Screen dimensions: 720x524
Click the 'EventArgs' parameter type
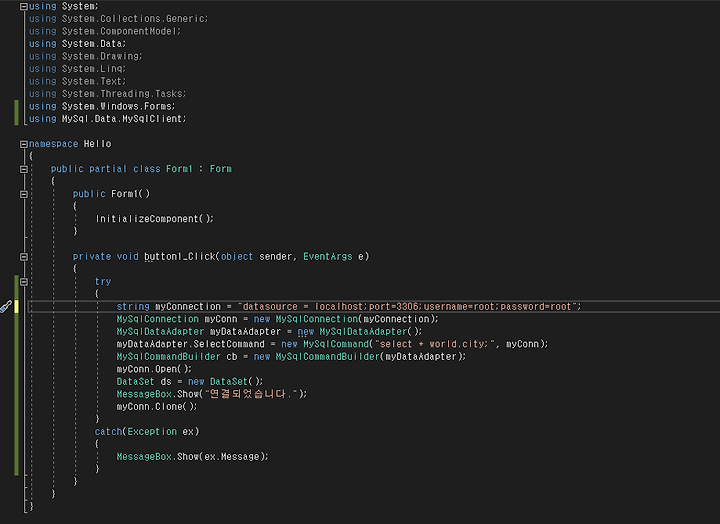[327, 257]
